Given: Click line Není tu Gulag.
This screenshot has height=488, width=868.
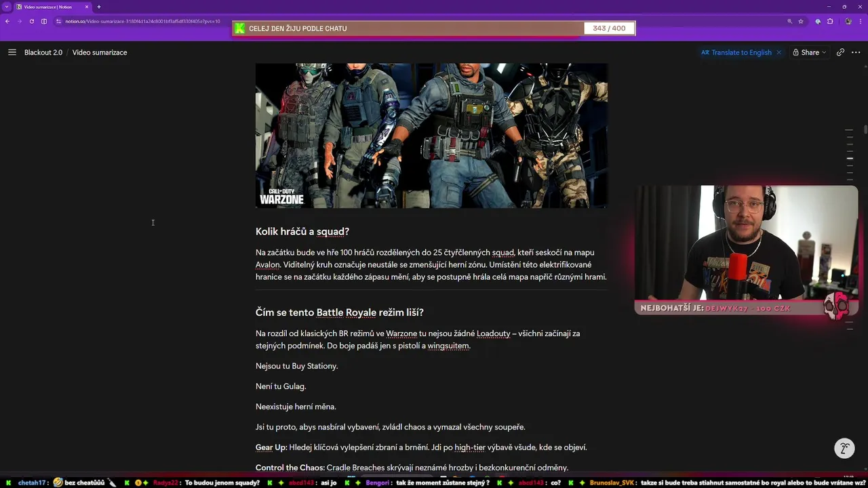Looking at the screenshot, I should point(281,386).
